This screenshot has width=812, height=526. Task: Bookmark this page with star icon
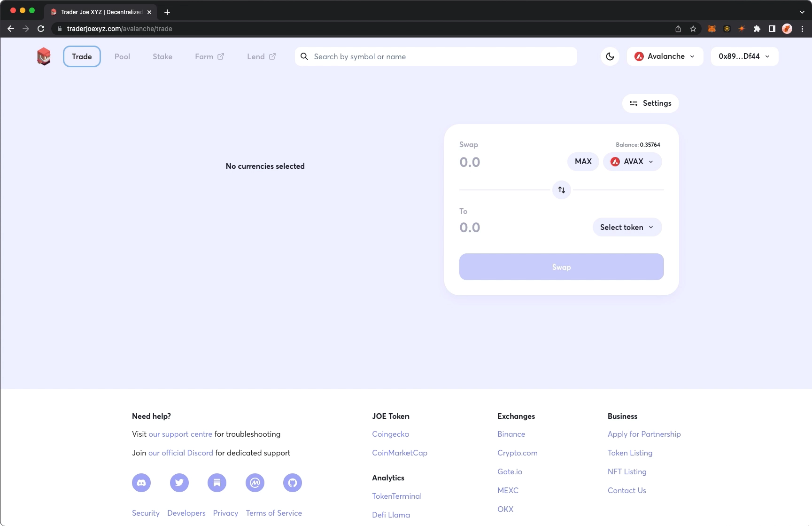click(693, 29)
